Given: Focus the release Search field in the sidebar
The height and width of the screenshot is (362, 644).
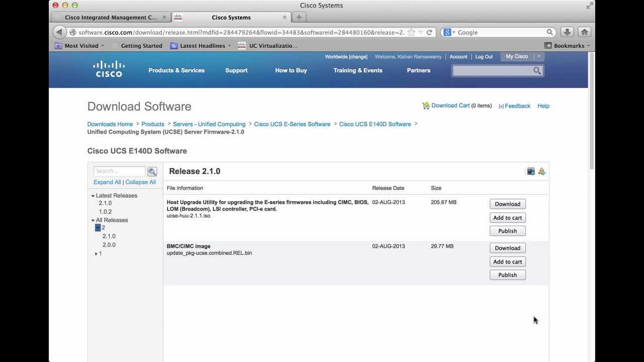Looking at the screenshot, I should tap(120, 171).
